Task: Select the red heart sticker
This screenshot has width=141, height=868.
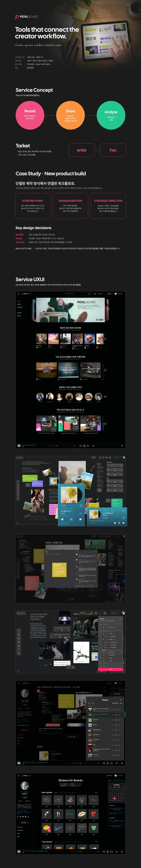Action: tap(94, 814)
